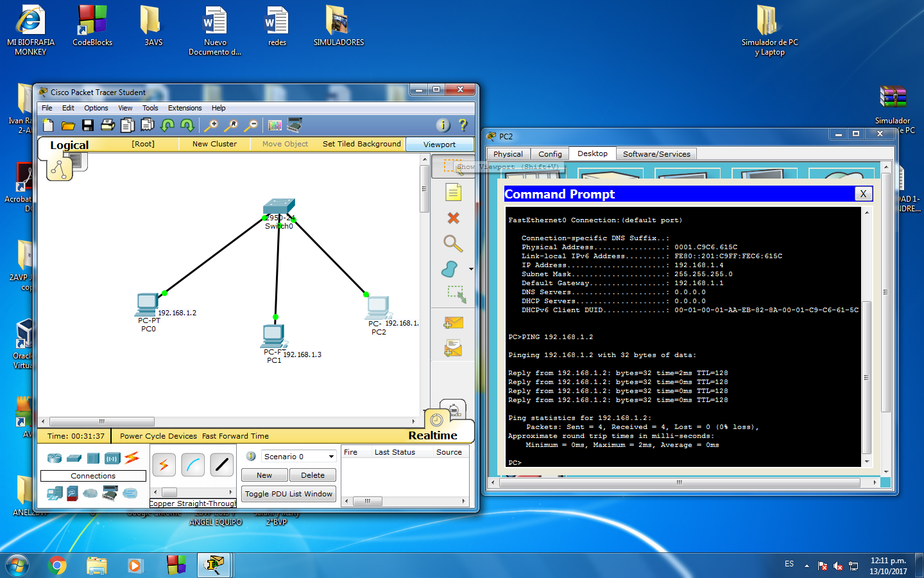Toggle PDU List Window
The width and height of the screenshot is (924, 578).
288,494
